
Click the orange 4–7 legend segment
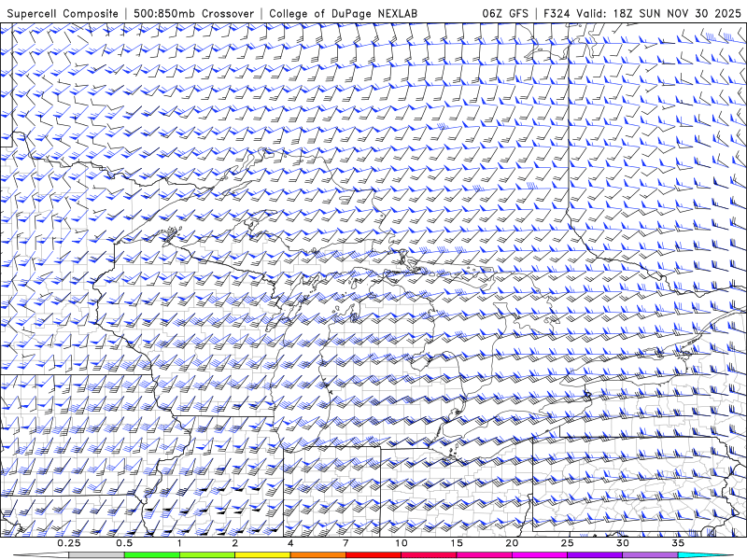(x=317, y=555)
